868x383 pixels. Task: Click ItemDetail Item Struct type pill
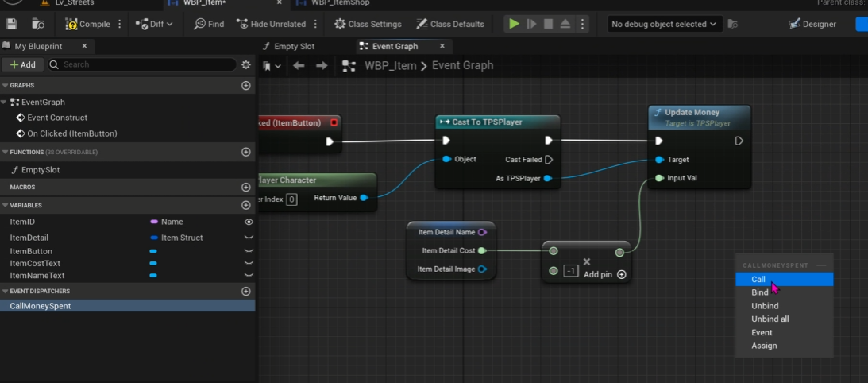tap(154, 238)
